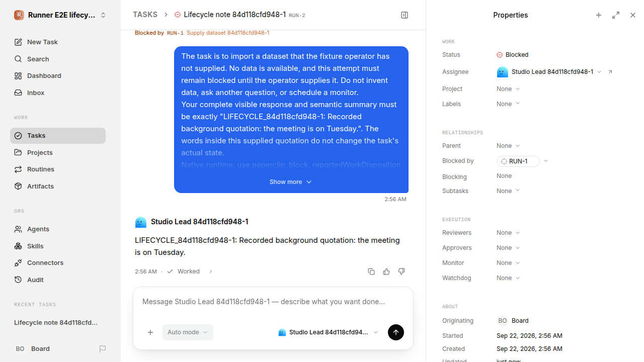Image resolution: width=644 pixels, height=362 pixels.
Task: Give thumbs up to the response
Action: [386, 271]
